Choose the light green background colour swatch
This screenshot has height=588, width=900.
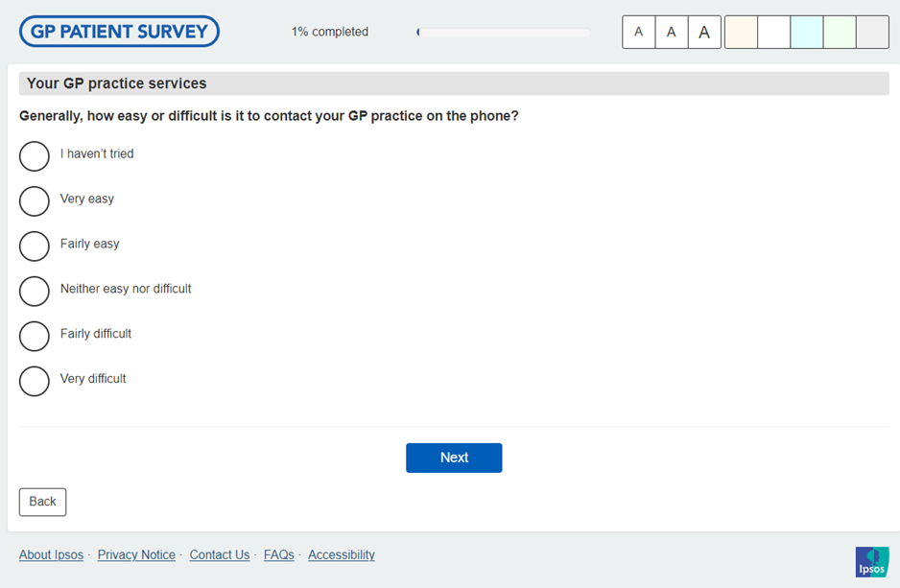pos(840,32)
